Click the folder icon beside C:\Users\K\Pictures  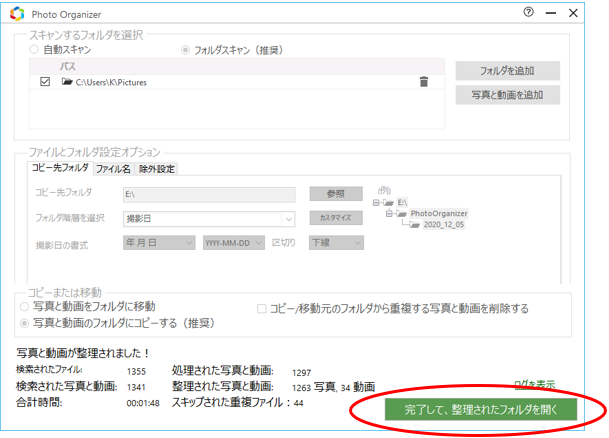67,82
